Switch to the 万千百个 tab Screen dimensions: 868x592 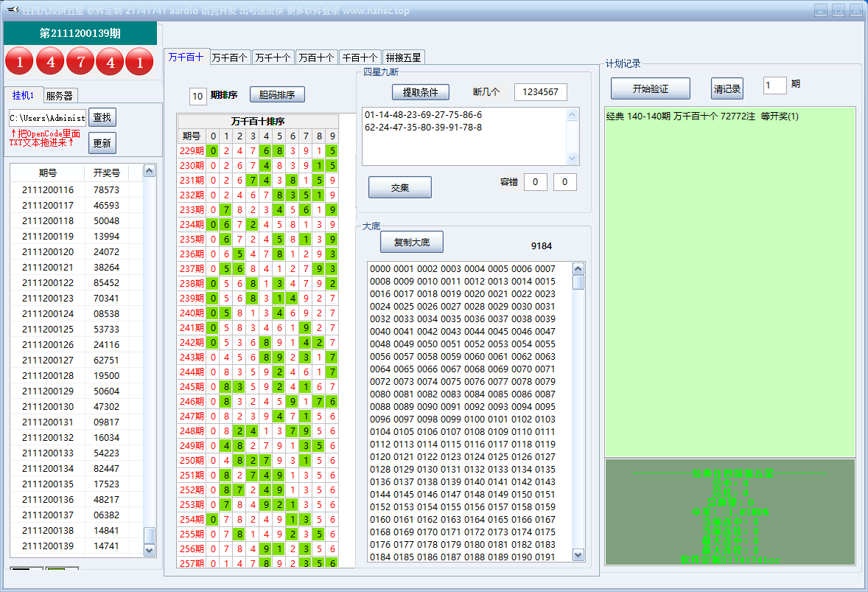(x=230, y=58)
